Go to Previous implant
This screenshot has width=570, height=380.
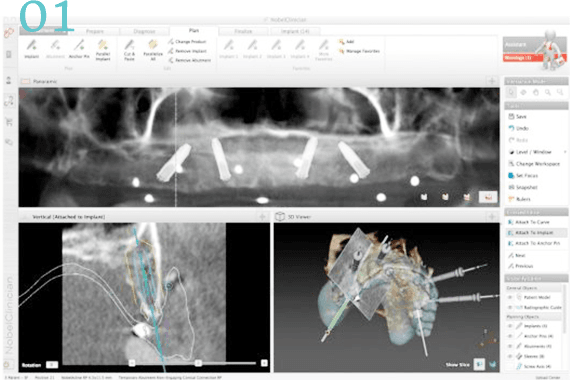click(x=521, y=266)
